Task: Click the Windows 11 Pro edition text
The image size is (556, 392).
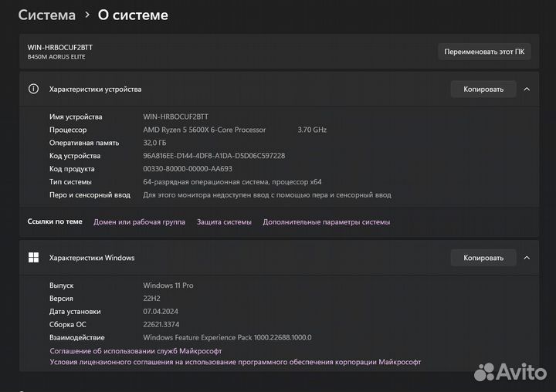Action: pos(168,286)
